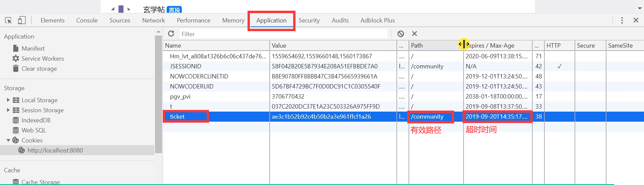Screen dimensions: 644x185
Task: Sort cookies by Path column header
Action: coord(436,45)
